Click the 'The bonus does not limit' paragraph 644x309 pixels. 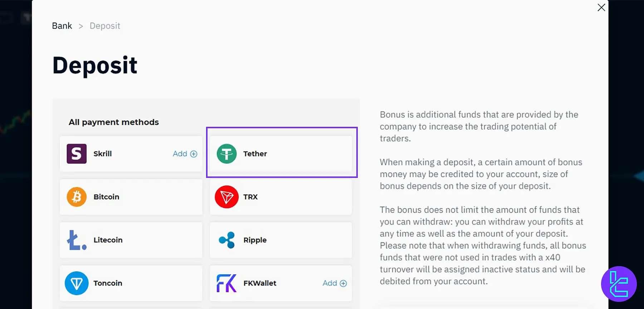click(x=483, y=245)
